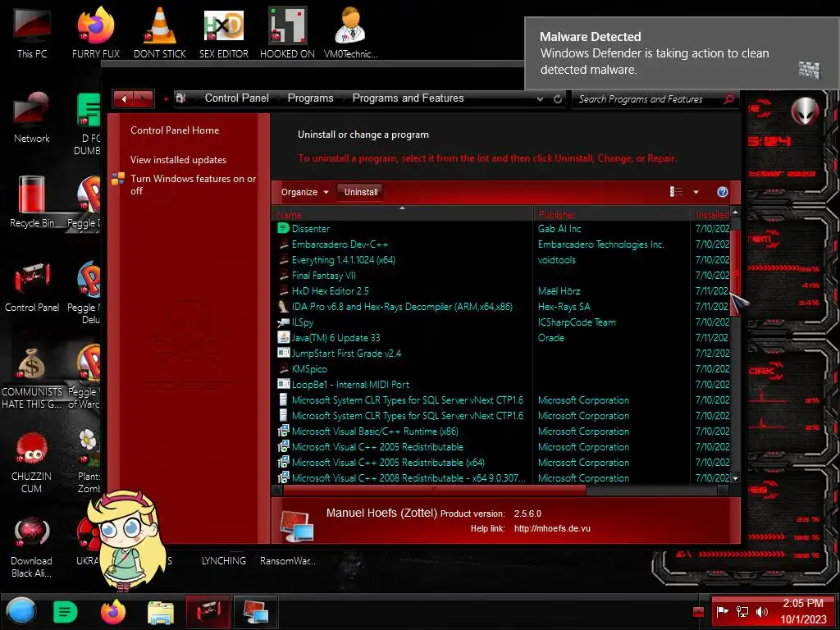Select KMSpico in the list
This screenshot has width=840, height=630.
click(503, 368)
